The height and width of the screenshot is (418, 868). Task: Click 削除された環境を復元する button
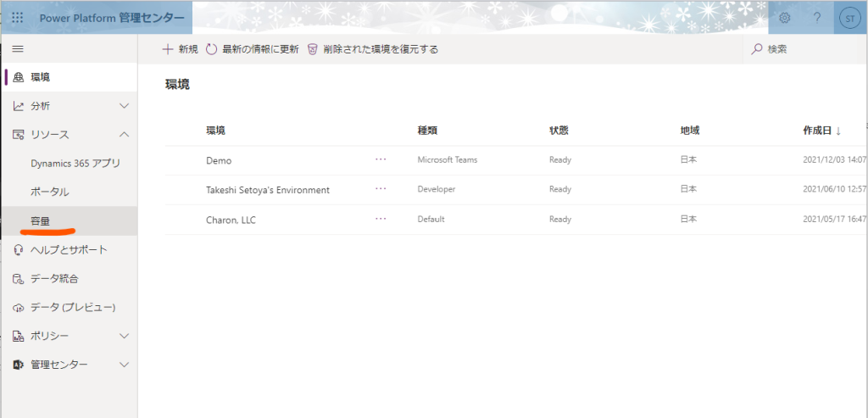[373, 49]
